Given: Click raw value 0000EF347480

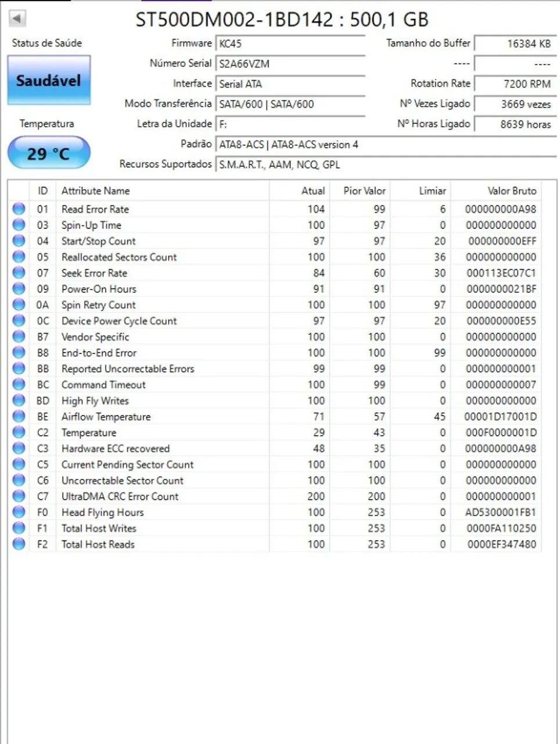Looking at the screenshot, I should pos(502,545).
